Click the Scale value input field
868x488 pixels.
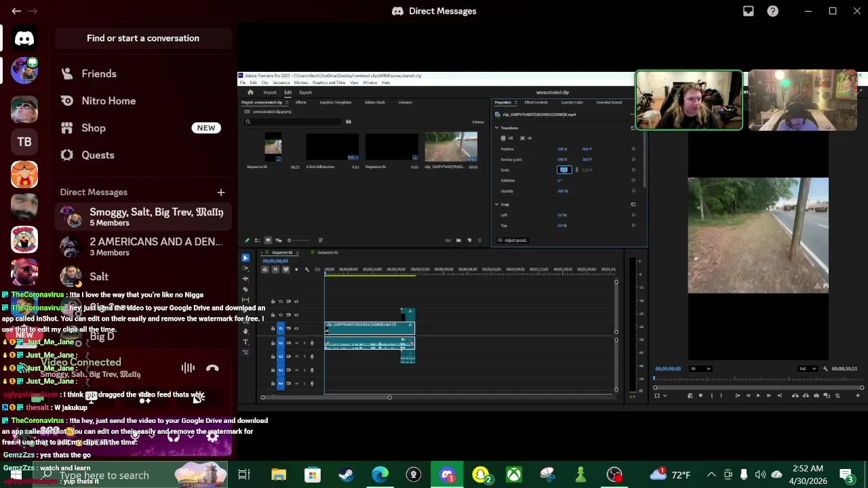click(564, 170)
